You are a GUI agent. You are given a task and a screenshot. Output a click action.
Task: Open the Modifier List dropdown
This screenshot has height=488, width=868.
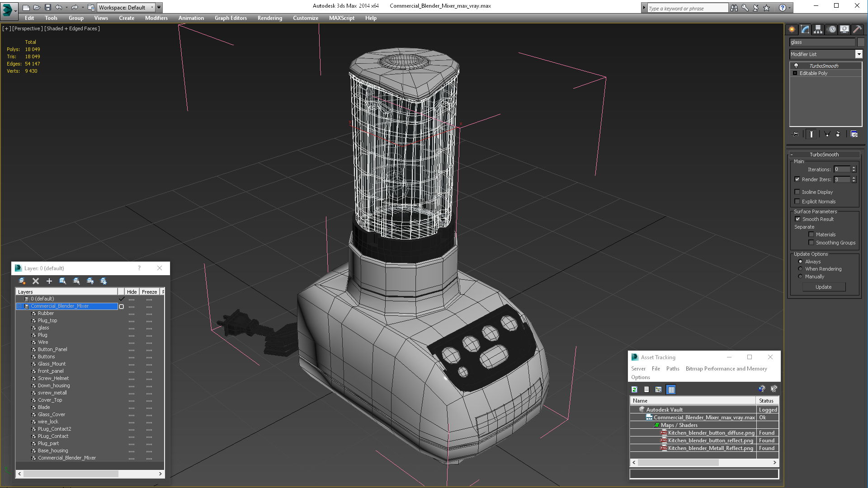859,54
